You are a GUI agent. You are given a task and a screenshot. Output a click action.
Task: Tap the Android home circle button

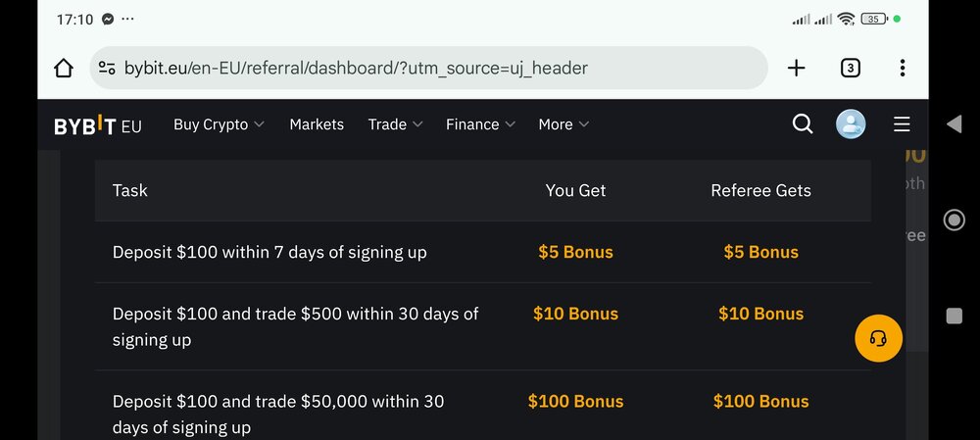[954, 220]
